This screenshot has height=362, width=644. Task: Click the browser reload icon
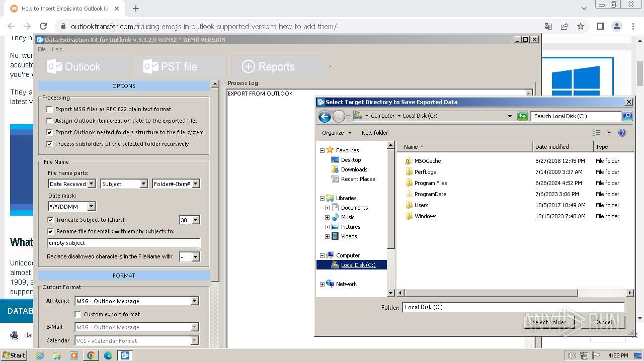click(x=43, y=26)
